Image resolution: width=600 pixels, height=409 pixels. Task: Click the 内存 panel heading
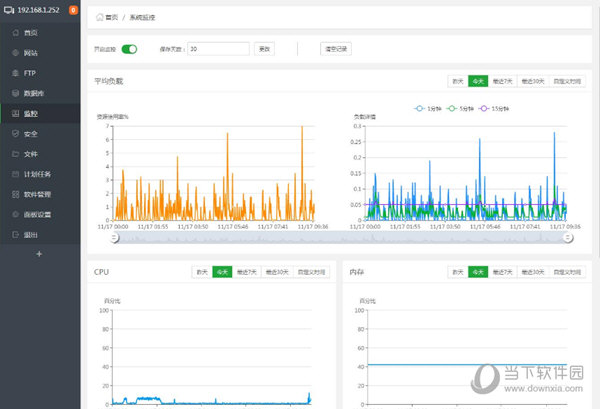pyautogui.click(x=357, y=272)
